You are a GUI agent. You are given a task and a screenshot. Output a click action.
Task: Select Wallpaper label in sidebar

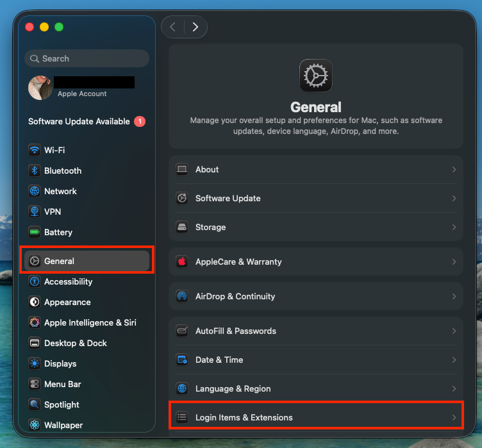point(63,425)
